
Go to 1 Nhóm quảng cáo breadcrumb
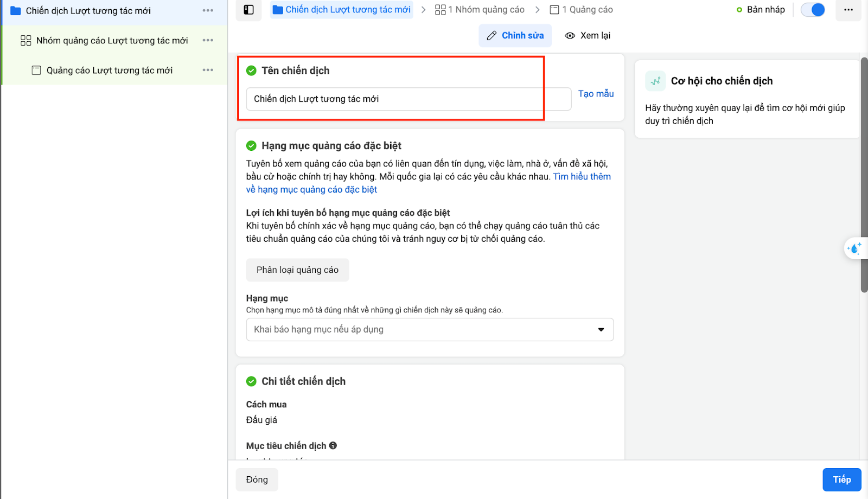(x=480, y=10)
